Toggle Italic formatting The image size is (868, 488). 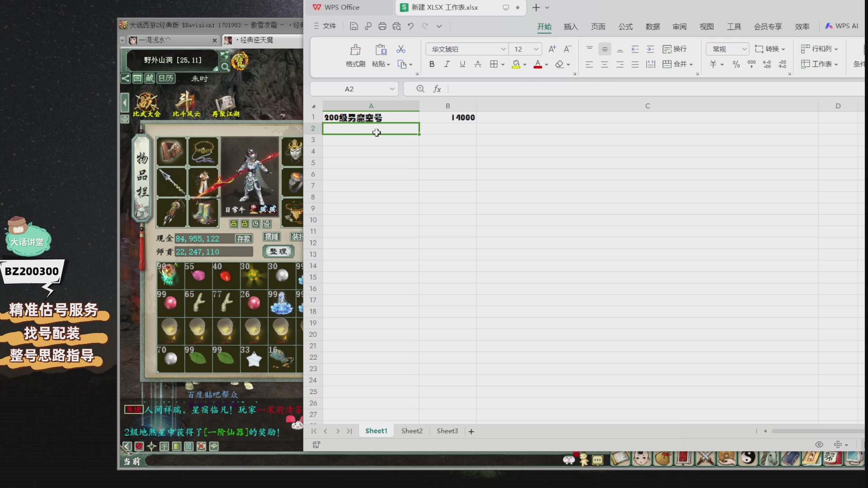click(447, 64)
